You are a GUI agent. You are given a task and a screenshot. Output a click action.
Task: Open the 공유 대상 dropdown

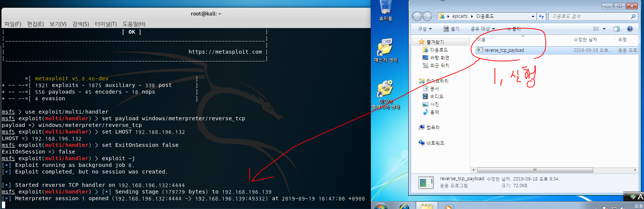tap(482, 29)
